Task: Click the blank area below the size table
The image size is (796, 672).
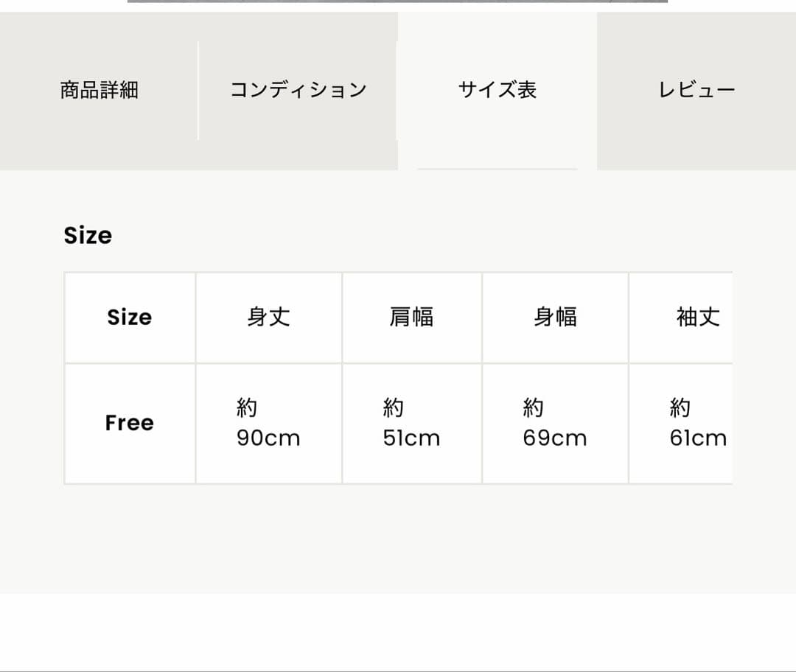Action: (398, 538)
